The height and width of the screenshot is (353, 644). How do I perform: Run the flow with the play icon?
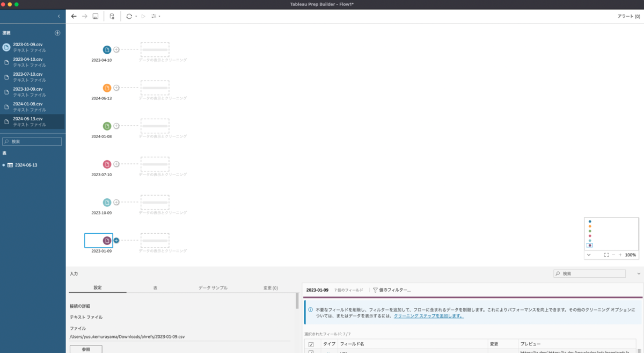(x=143, y=17)
